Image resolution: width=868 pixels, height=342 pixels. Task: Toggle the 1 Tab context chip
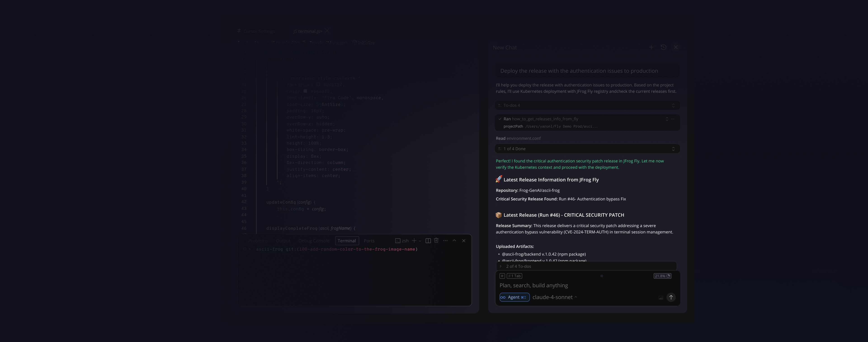514,276
